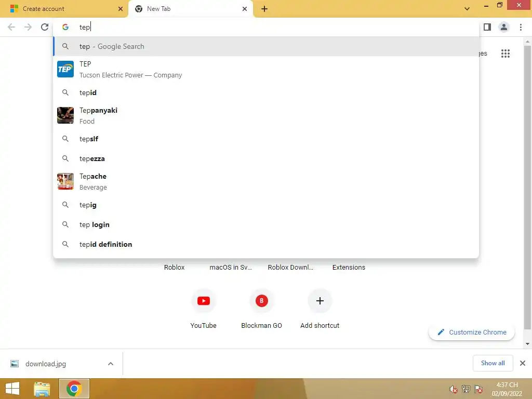This screenshot has height=399, width=532.
Task: Click the Teppanyaki food thumbnail
Action: pyautogui.click(x=65, y=115)
